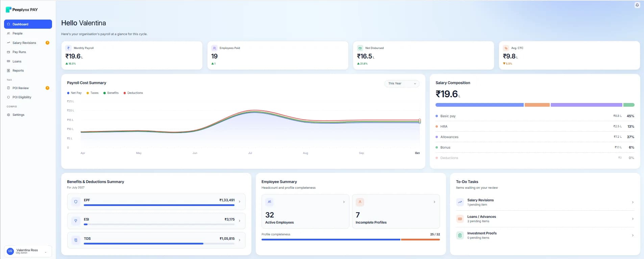Click the Peeplynx PAY logo
Viewport: 644px width, 259px height.
pos(22,9)
